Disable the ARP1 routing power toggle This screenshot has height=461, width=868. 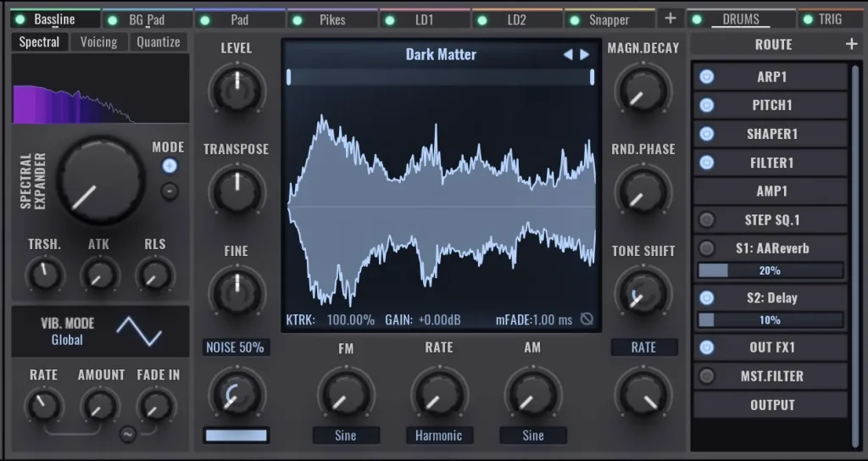706,77
